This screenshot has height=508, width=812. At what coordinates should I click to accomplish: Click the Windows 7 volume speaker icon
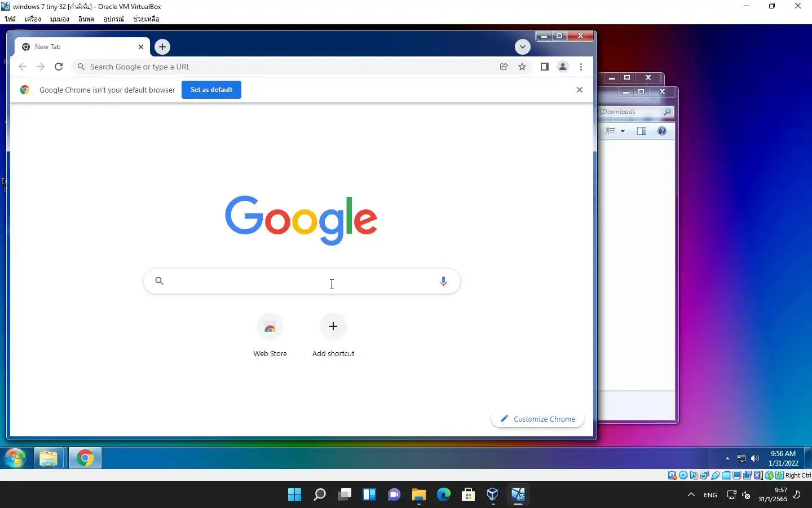click(755, 458)
